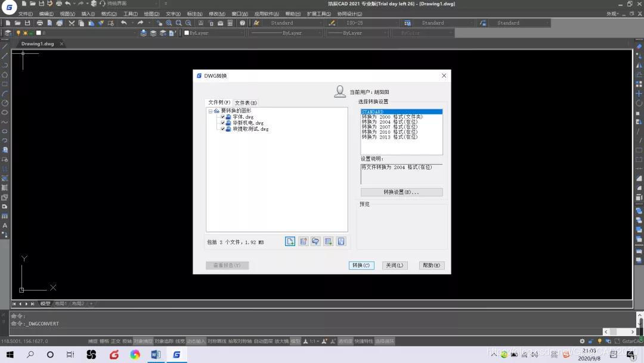Image resolution: width=644 pixels, height=363 pixels.
Task: Click the Undo arrow in the standard toolbar
Action: [123, 23]
